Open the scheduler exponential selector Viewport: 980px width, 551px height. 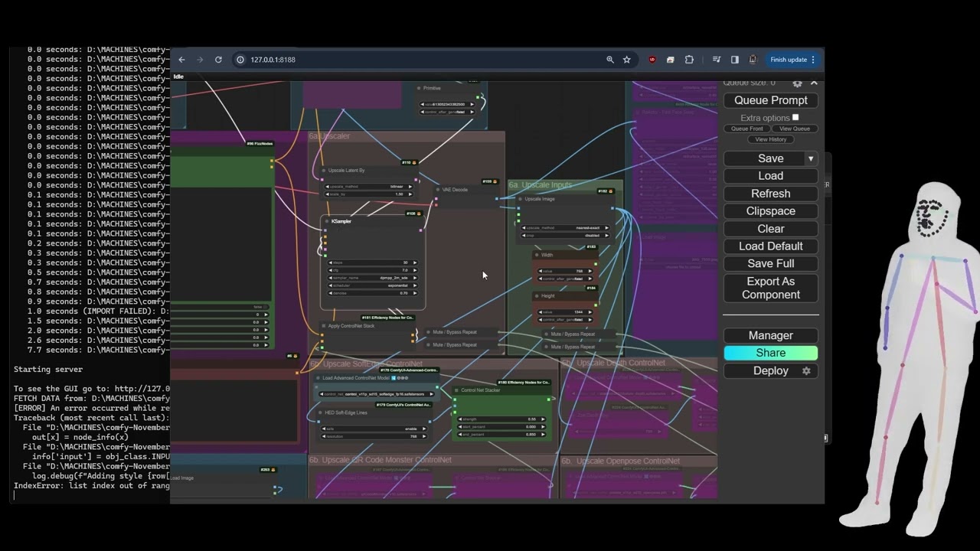[x=373, y=285]
